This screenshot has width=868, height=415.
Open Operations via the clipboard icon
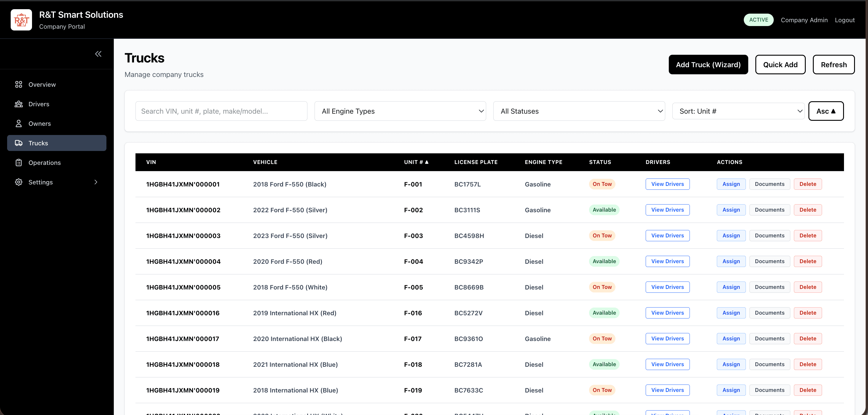pos(19,163)
